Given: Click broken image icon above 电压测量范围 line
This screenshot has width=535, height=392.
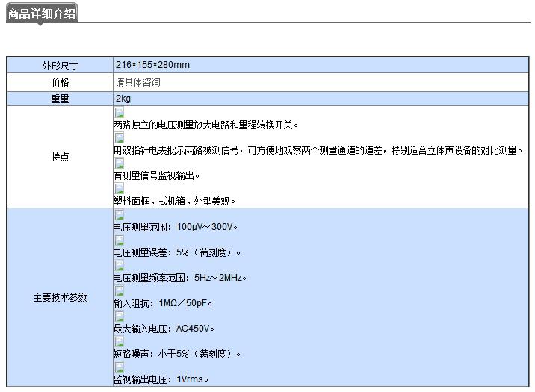Looking at the screenshot, I should (x=119, y=215).
